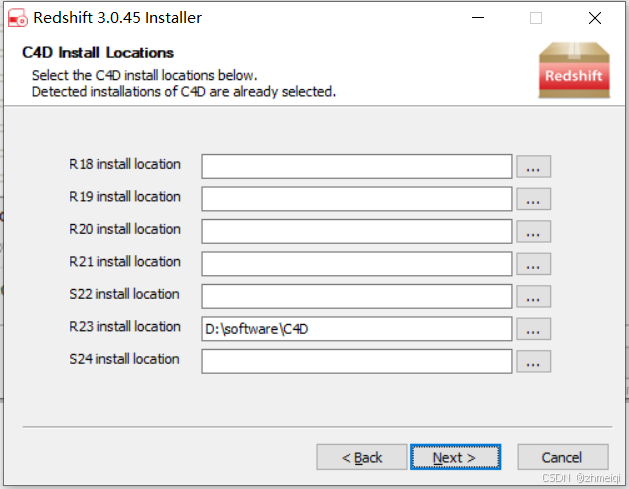This screenshot has width=629, height=489.
Task: Click the 'R18 install location' label
Action: 125,164
